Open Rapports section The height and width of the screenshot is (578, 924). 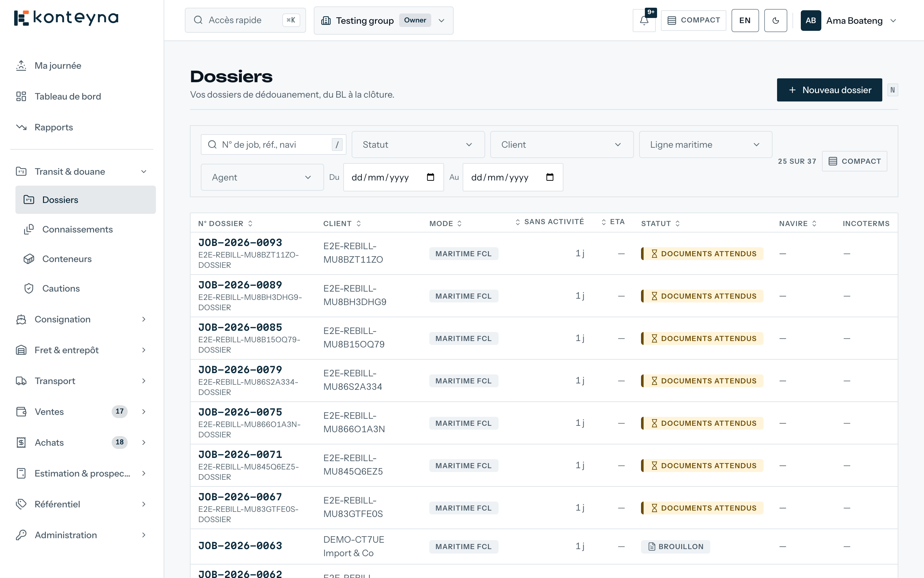click(54, 127)
